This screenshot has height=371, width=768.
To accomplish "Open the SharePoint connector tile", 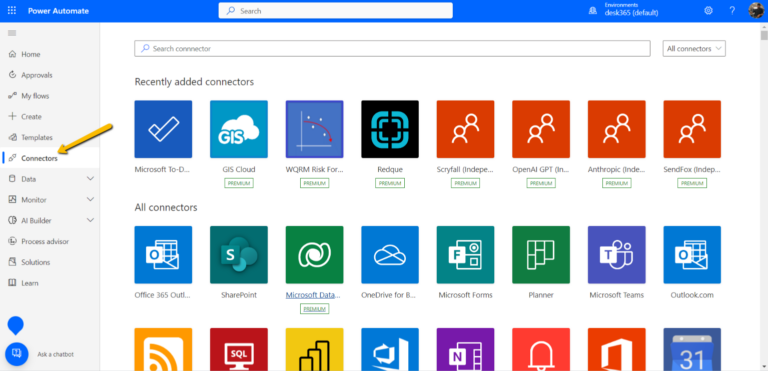I will 239,255.
